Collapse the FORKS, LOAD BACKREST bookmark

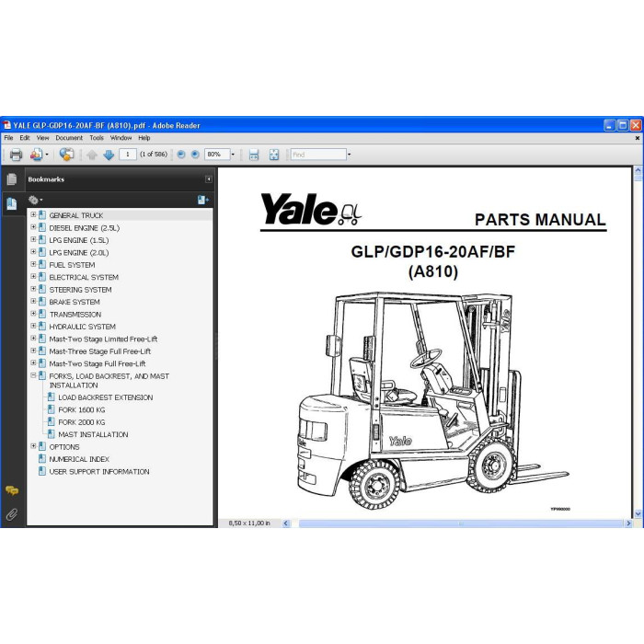(34, 375)
